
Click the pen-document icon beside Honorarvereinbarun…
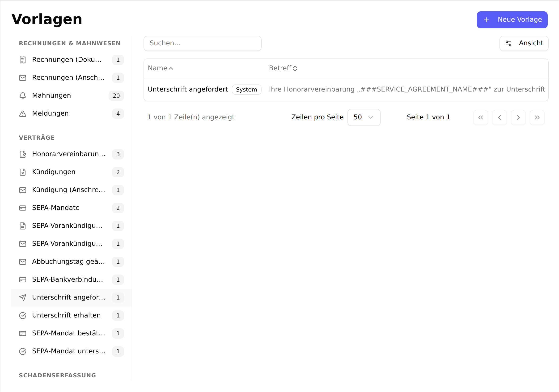pos(23,154)
